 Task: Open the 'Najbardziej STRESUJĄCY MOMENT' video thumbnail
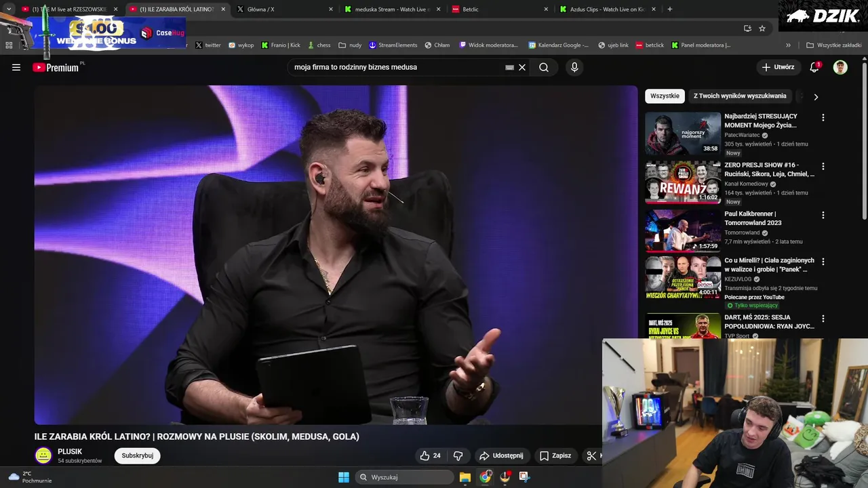683,134
